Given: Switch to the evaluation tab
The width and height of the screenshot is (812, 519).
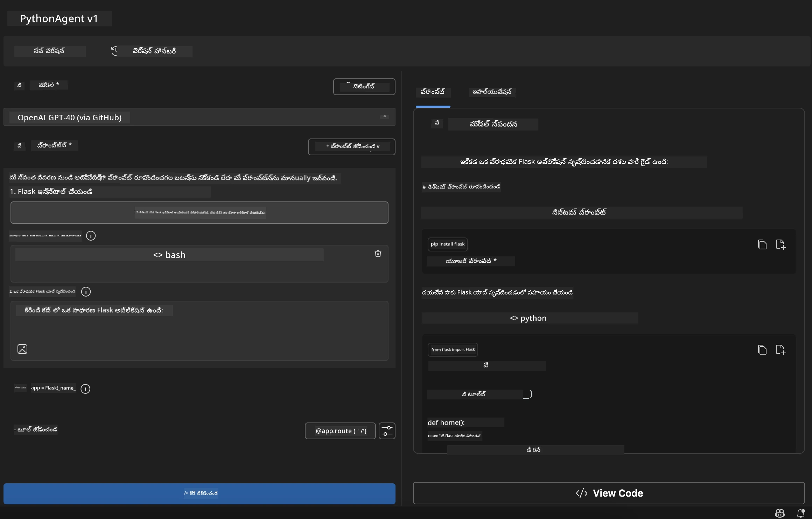Looking at the screenshot, I should (492, 92).
